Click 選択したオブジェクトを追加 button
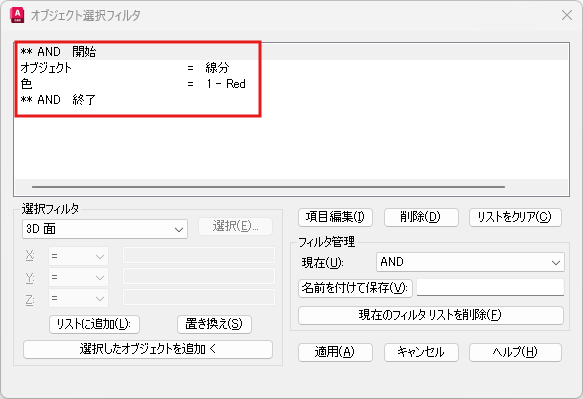583x399 pixels. coord(148,349)
